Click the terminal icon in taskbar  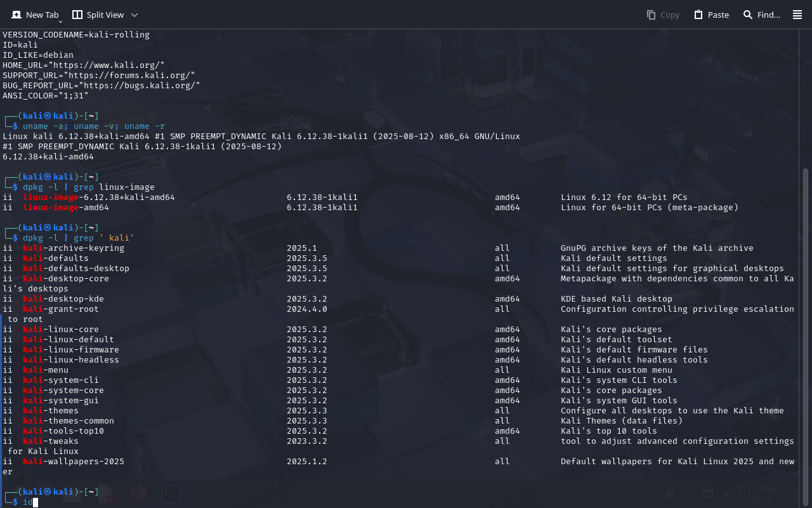click(x=170, y=494)
